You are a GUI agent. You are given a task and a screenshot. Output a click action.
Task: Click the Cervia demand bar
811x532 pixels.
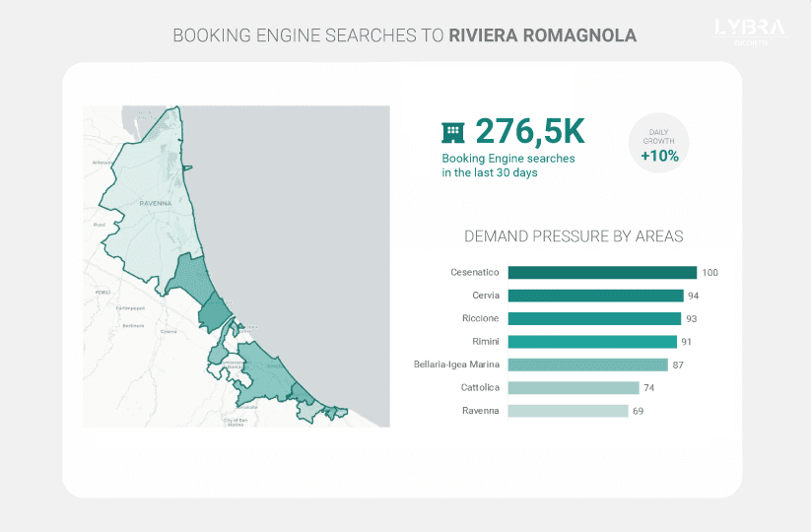coord(595,296)
